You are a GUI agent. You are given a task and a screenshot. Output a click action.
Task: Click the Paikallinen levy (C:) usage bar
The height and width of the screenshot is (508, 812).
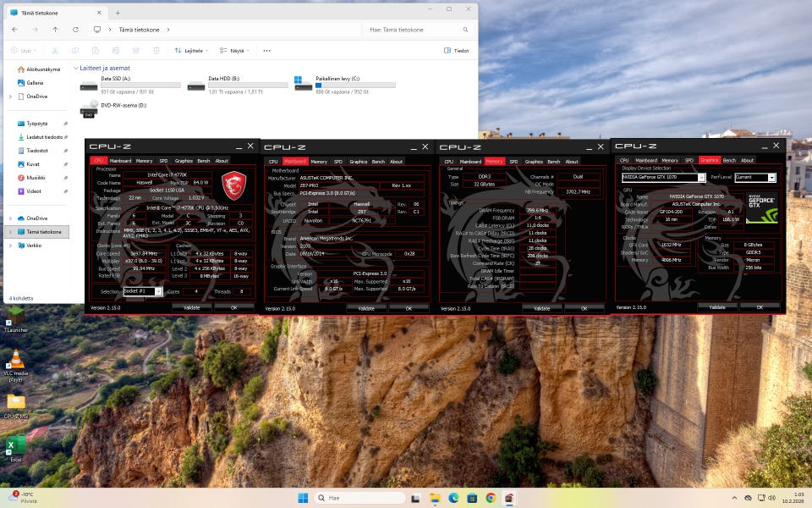pos(355,85)
